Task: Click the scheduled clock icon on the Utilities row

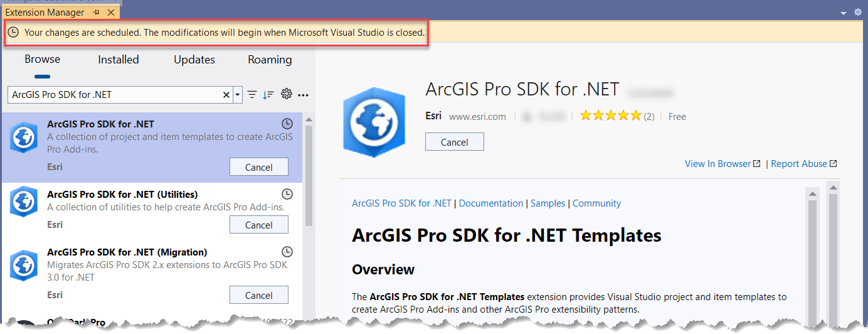Action: [x=287, y=193]
